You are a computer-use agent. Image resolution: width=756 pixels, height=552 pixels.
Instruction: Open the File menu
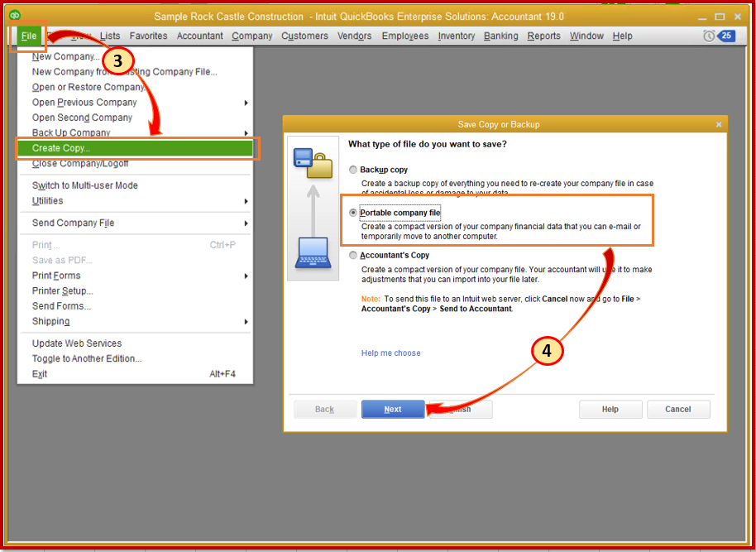(x=29, y=36)
